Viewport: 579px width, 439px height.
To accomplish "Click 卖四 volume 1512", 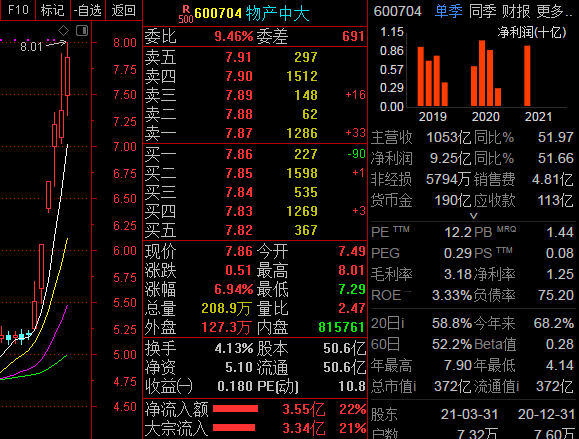I will (302, 76).
